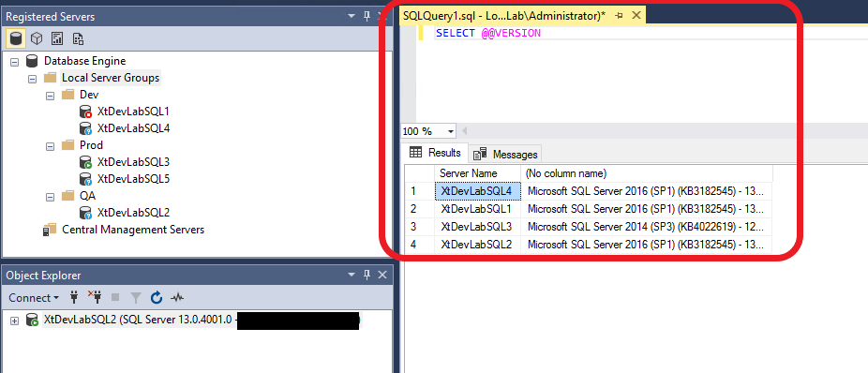The width and height of the screenshot is (868, 373).
Task: Switch to the Messages tab
Action: (x=506, y=154)
